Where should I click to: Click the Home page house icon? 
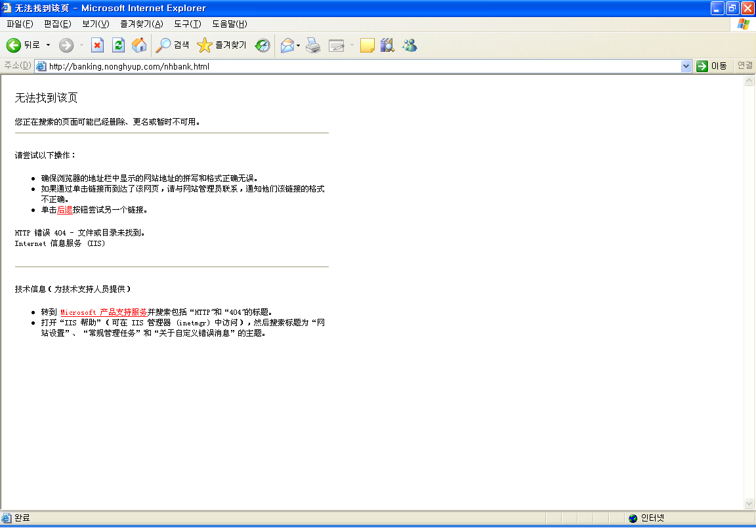139,45
